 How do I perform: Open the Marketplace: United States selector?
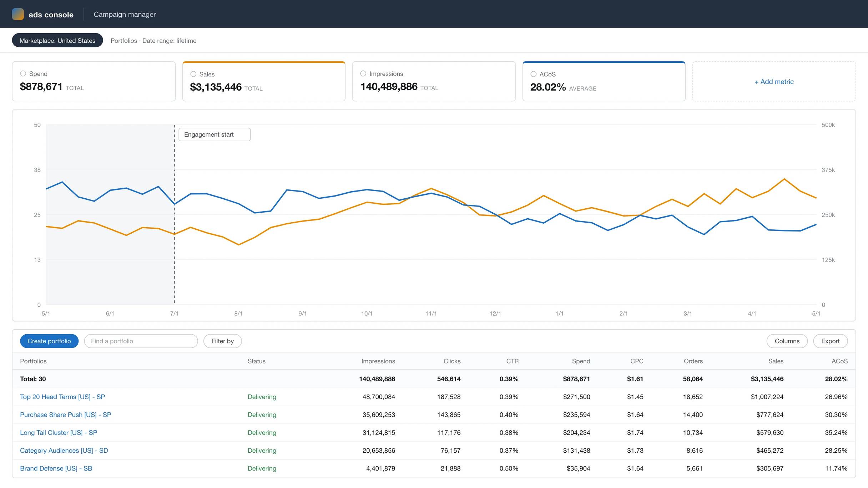[57, 40]
